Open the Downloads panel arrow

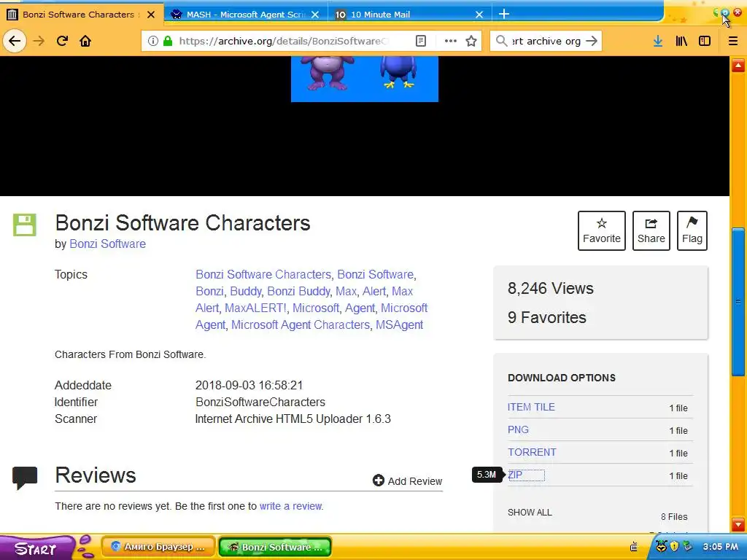pos(658,41)
